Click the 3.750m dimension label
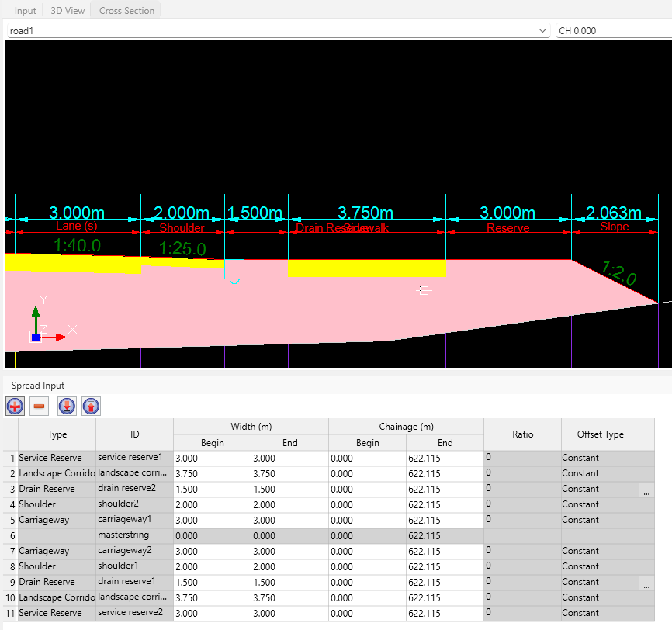 coord(365,213)
